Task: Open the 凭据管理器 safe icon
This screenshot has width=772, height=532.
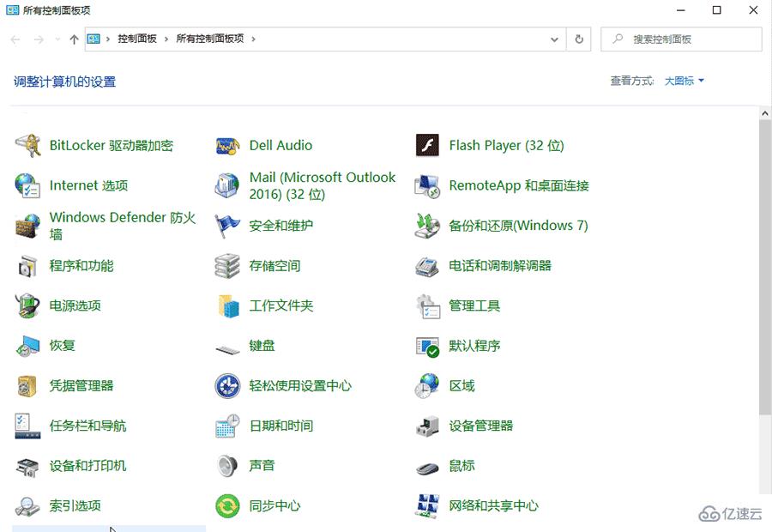Action: coord(27,386)
